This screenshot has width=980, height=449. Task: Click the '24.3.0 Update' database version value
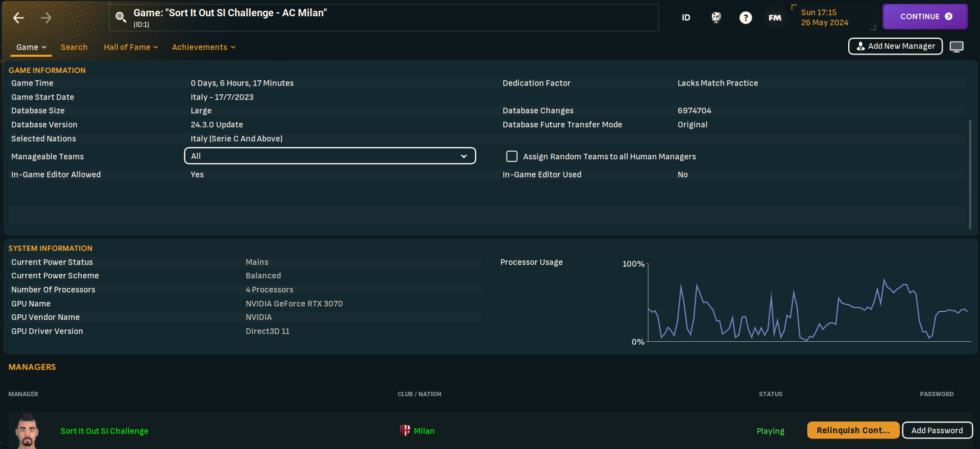pos(217,125)
